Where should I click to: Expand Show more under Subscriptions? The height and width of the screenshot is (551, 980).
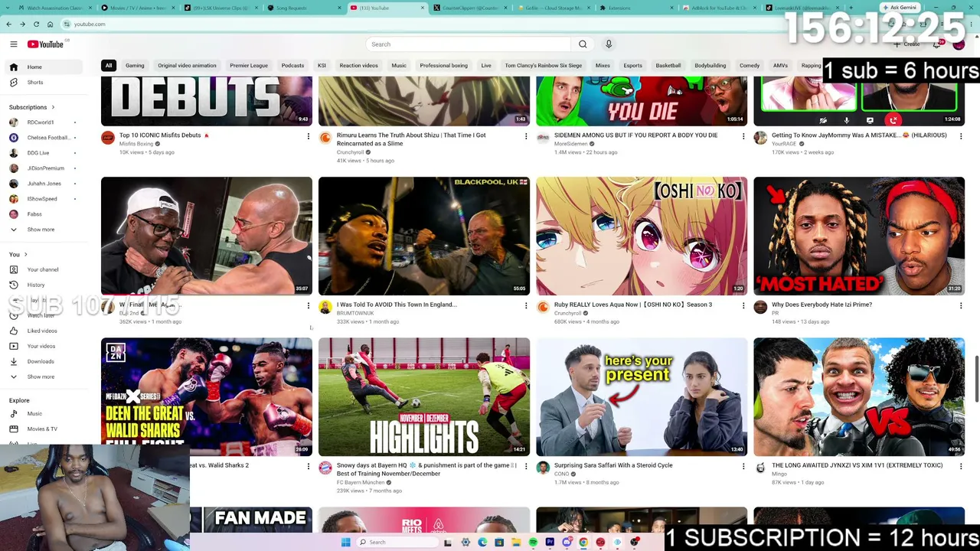tap(43, 230)
